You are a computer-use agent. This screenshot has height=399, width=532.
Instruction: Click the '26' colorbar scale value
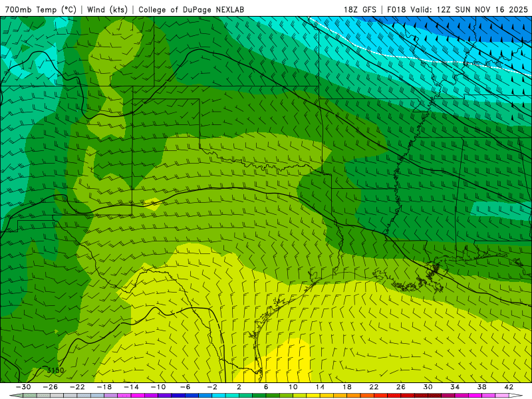(x=401, y=387)
